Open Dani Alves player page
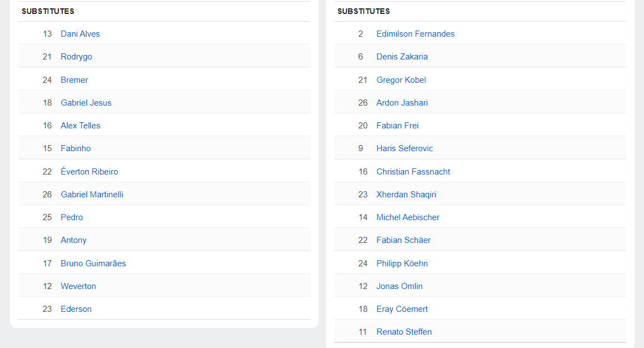This screenshot has height=348, width=644. (80, 34)
